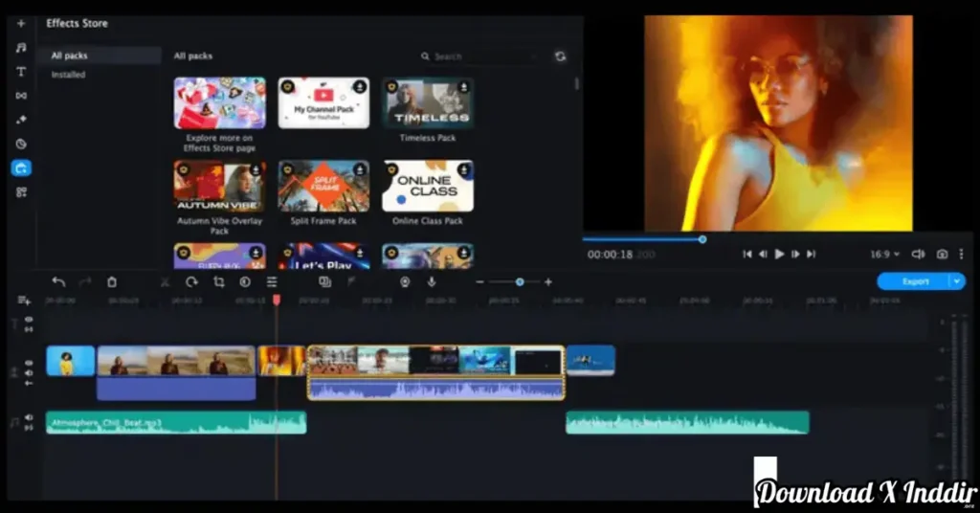Delete the selected clip with trash icon
This screenshot has width=980, height=513.
coord(112,281)
